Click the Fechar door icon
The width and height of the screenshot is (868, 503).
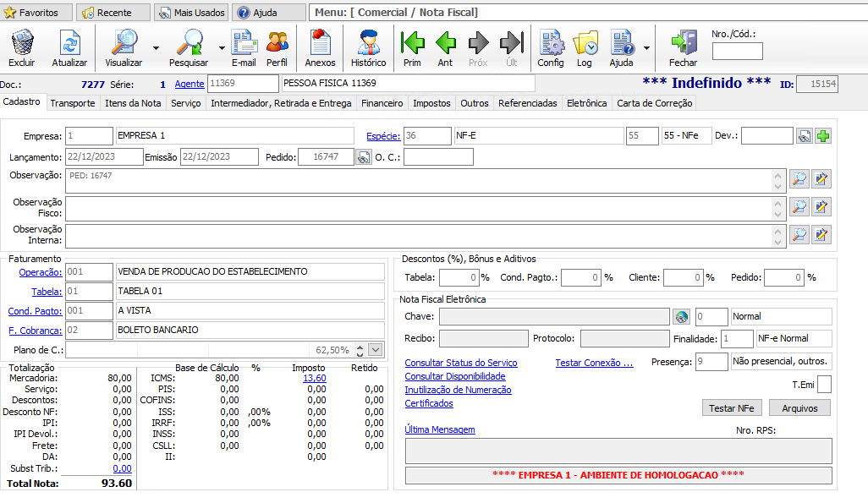click(684, 42)
